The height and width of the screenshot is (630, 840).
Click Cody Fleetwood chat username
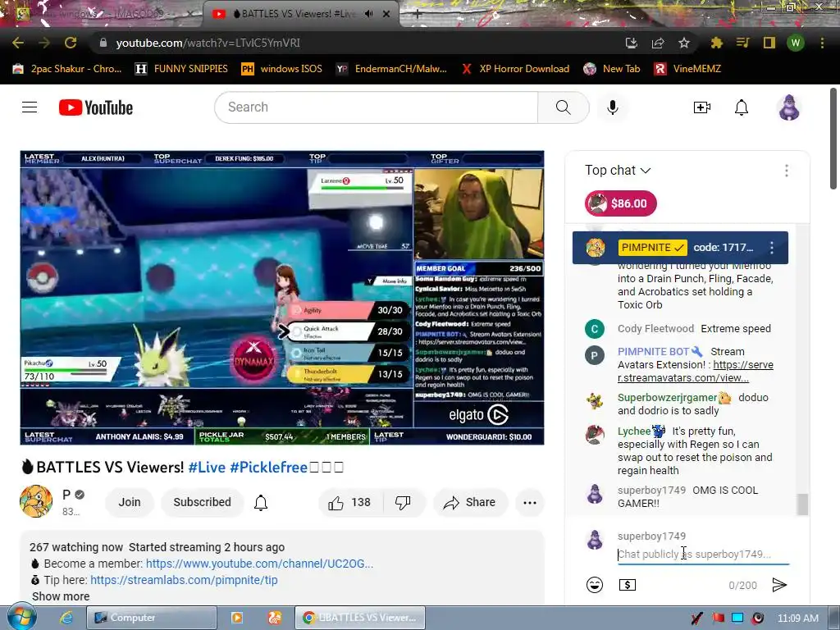(655, 328)
